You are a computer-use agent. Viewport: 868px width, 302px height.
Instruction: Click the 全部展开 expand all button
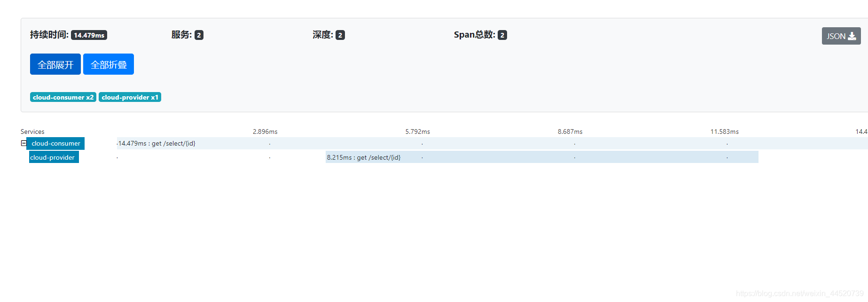click(55, 64)
